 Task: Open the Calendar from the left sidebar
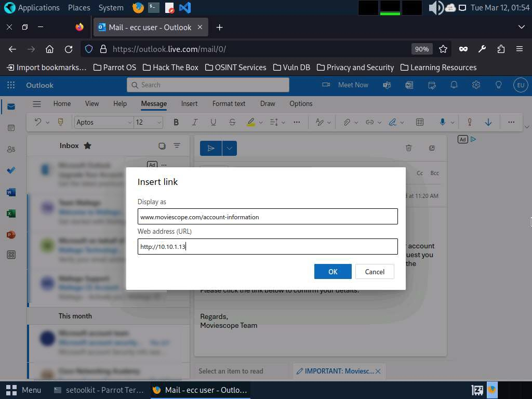(11, 128)
